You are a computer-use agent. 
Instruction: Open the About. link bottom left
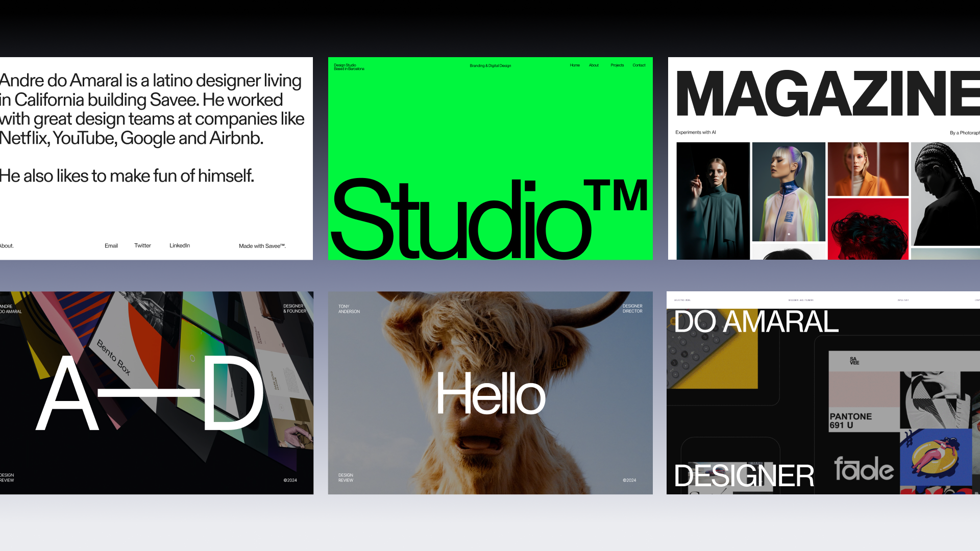pyautogui.click(x=7, y=245)
